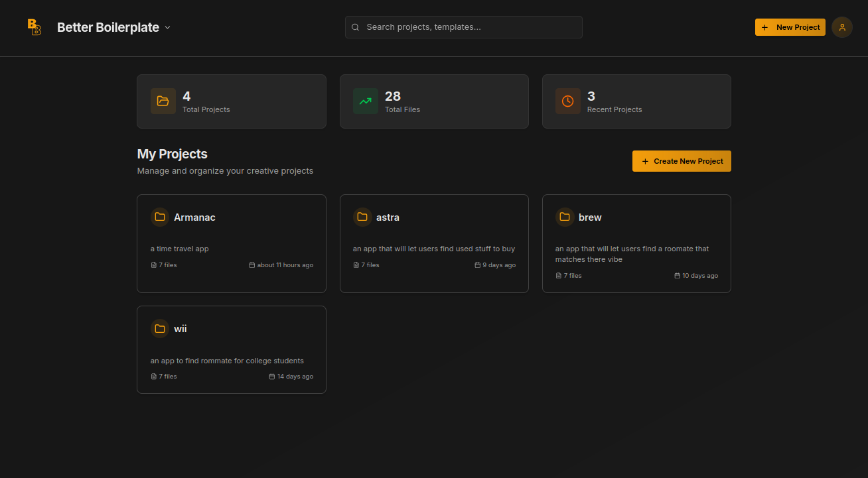Screen dimensions: 868x478
Task: Click the Armanac project folder icon
Action: coord(159,217)
